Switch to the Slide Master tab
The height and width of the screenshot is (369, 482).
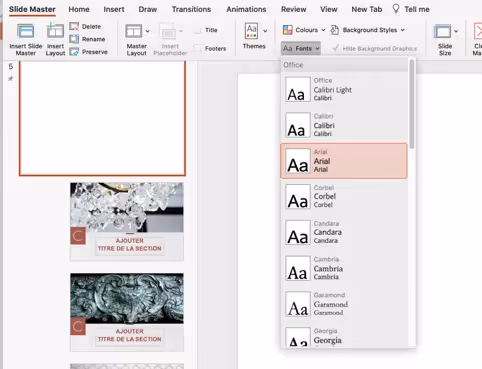tap(32, 9)
